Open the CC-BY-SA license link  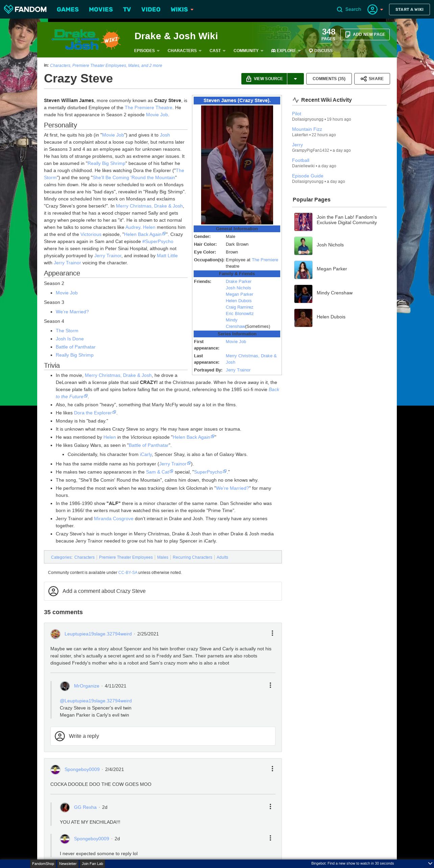[x=128, y=573]
